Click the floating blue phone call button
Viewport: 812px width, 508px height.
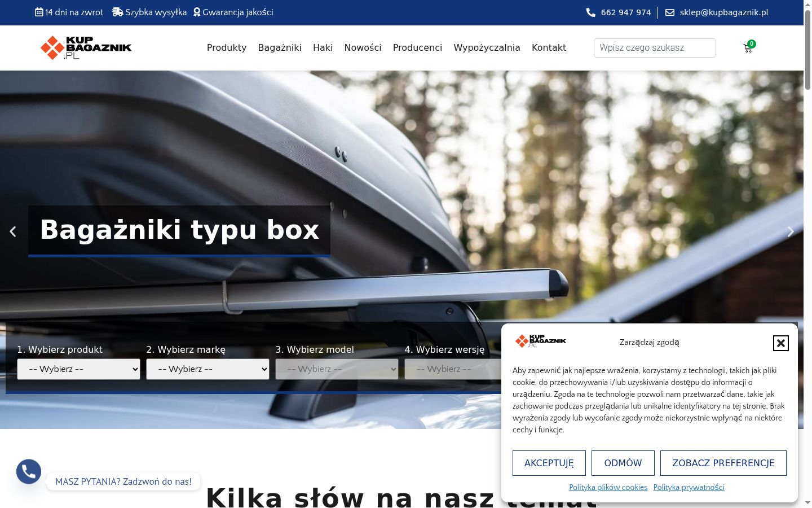(29, 472)
